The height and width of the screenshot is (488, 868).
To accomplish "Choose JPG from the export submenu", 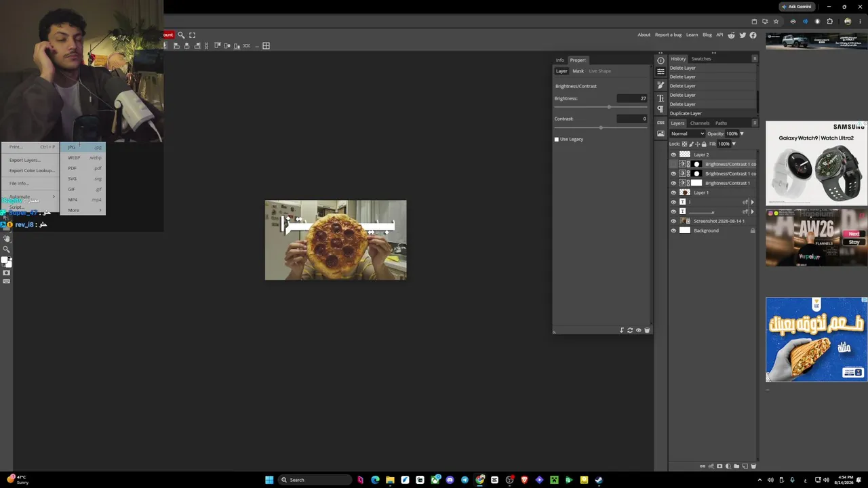I will point(83,147).
